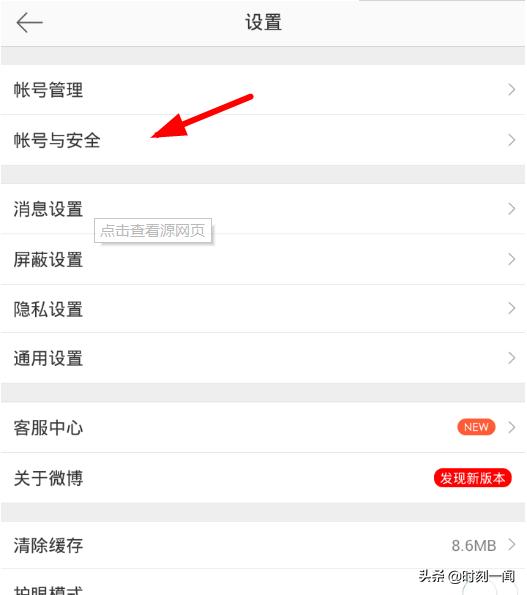Click chevron icon on 屏蔽设置 row

click(x=511, y=259)
